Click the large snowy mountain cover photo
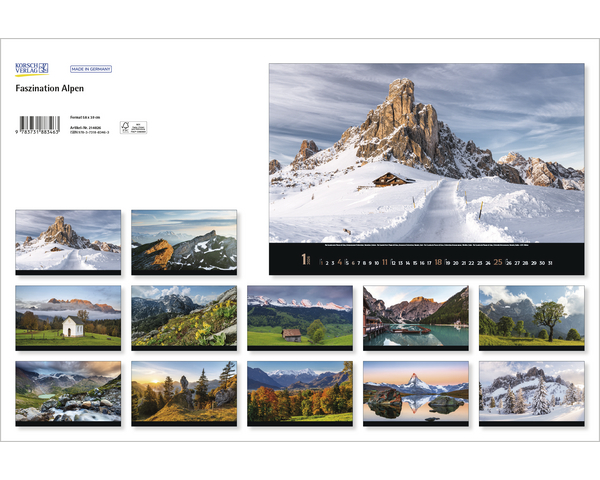The width and height of the screenshot is (600, 480). (x=426, y=153)
